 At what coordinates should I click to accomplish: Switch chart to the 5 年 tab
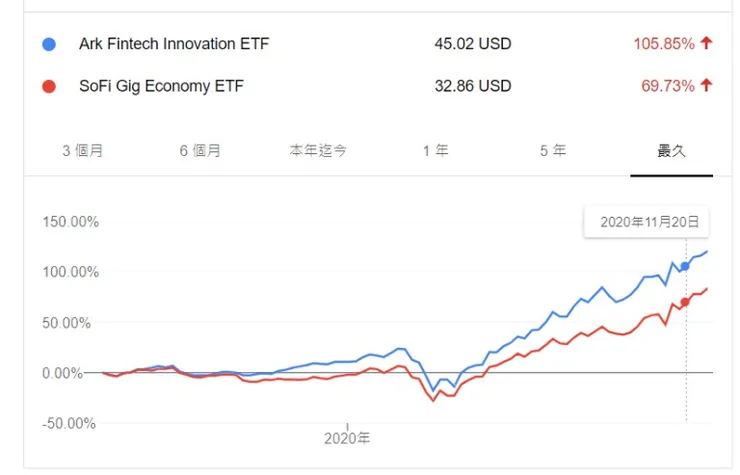[x=553, y=151]
